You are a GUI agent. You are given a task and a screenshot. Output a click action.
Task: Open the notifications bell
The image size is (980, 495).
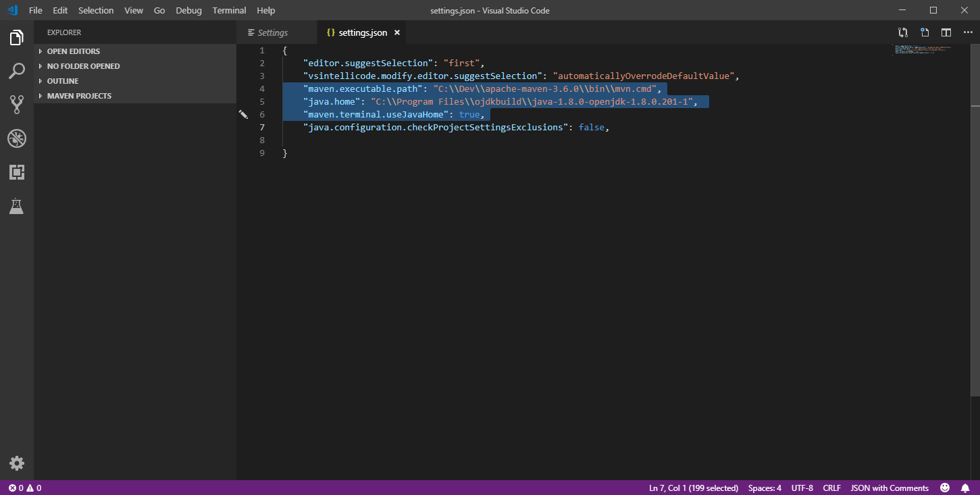pos(965,488)
